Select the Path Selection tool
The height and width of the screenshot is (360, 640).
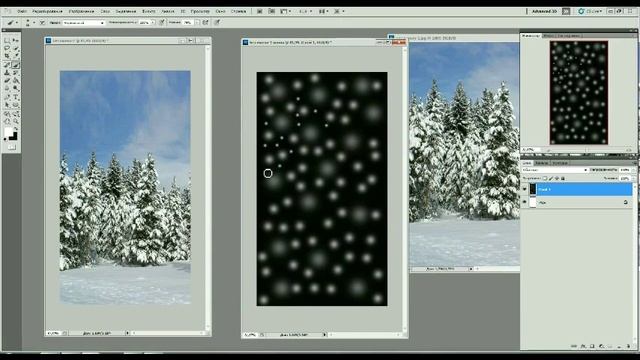pos(7,104)
